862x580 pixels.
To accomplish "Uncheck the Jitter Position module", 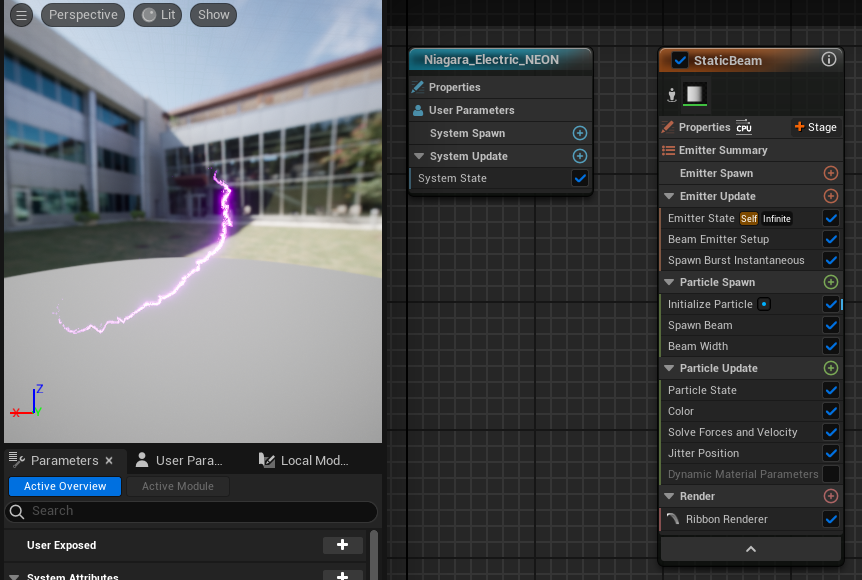I will click(830, 453).
